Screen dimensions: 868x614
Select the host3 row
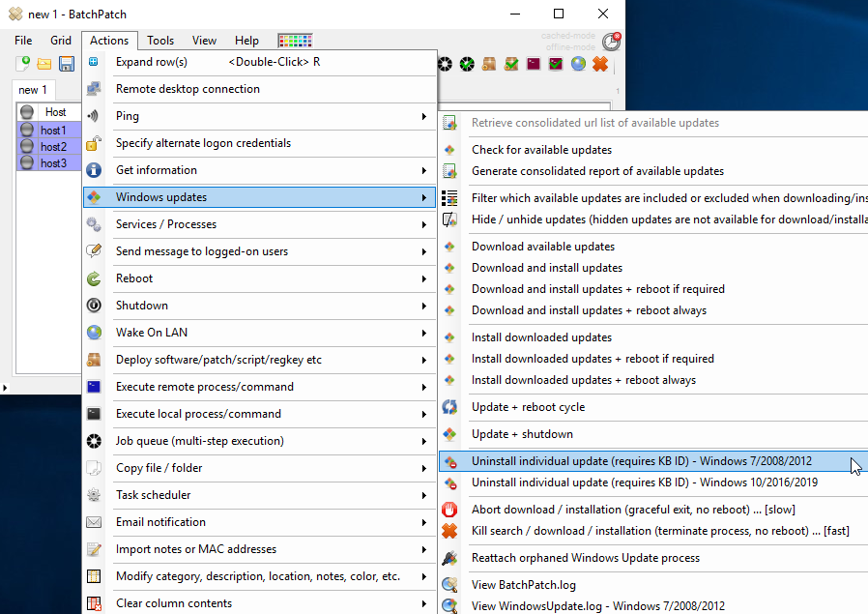pyautogui.click(x=49, y=162)
